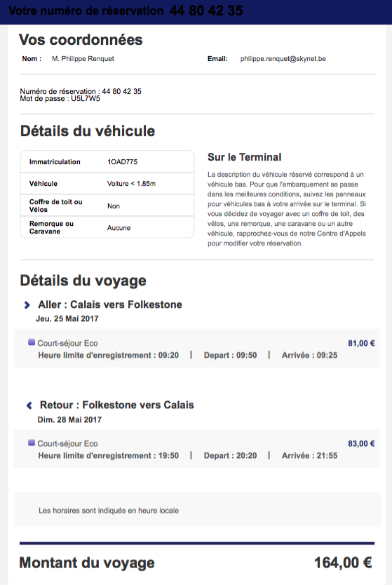Select the Immatriculation value 1OAD775
392x585 pixels.
(x=122, y=161)
